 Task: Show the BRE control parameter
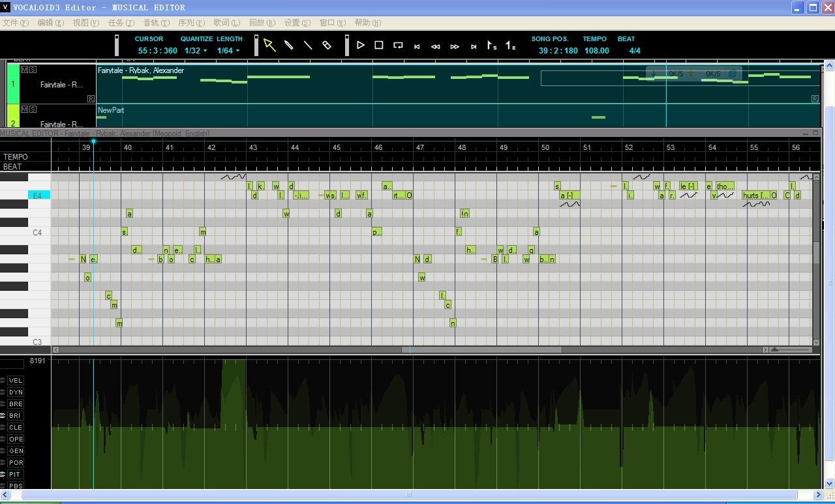pos(16,404)
